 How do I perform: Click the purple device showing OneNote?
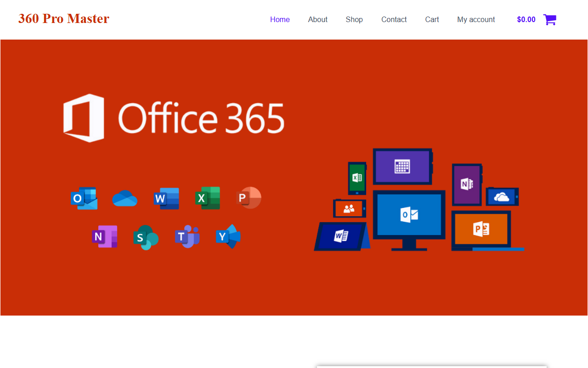pos(467,184)
